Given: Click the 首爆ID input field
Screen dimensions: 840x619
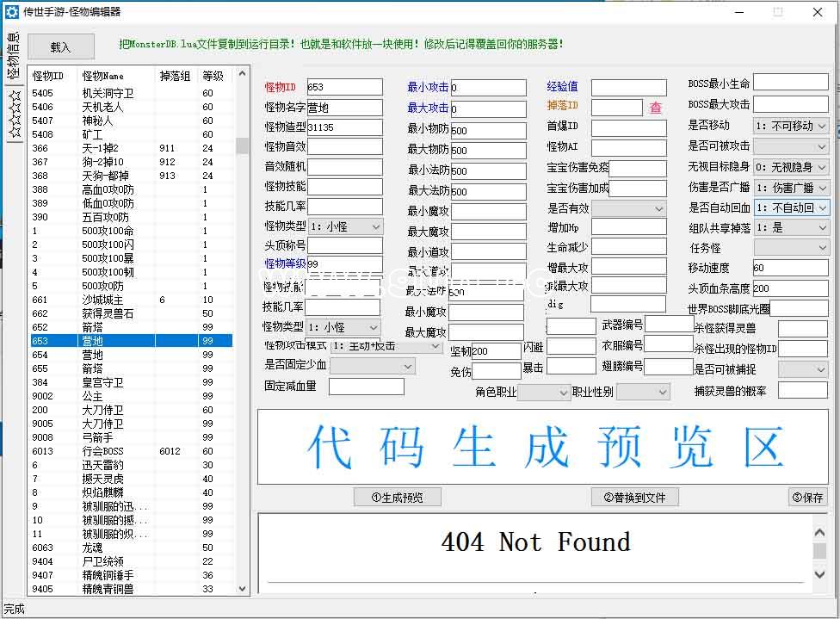Looking at the screenshot, I should (x=629, y=127).
